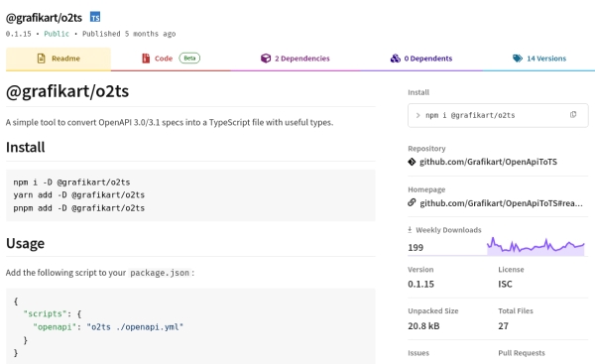
Task: Click the Unpacked Size label
Action: coord(433,310)
